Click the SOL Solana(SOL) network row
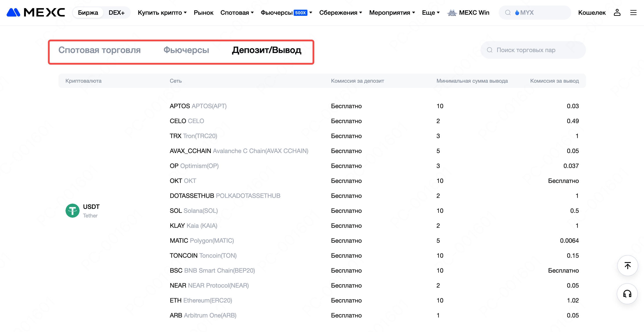 click(374, 211)
